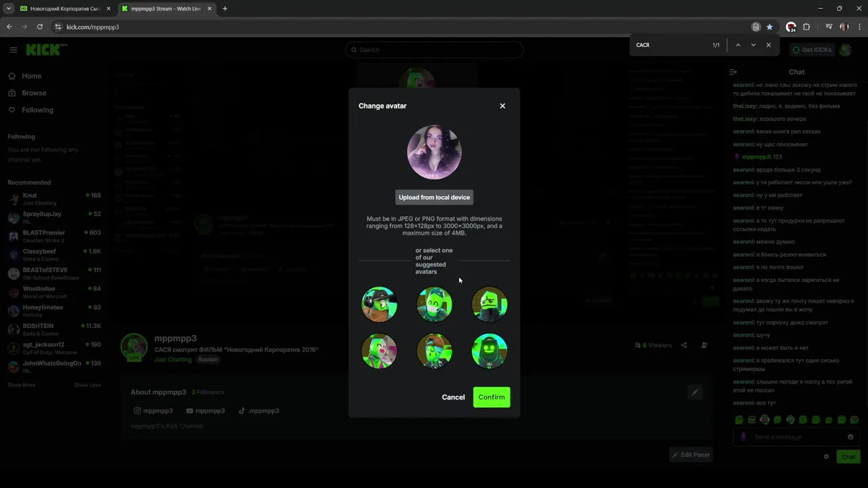Screen dimensions: 868x488
Task: Open recommended channel Honeylimetea
Action: pyautogui.click(x=54, y=310)
